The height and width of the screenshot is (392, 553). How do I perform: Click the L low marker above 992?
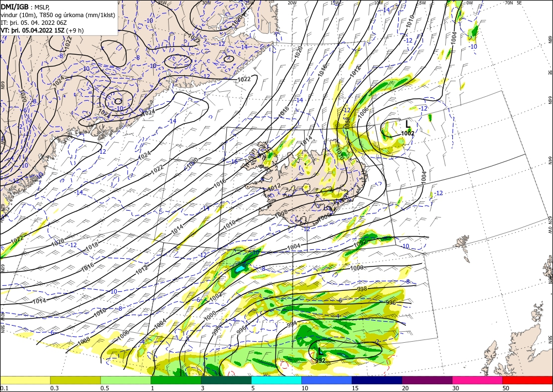(320, 351)
